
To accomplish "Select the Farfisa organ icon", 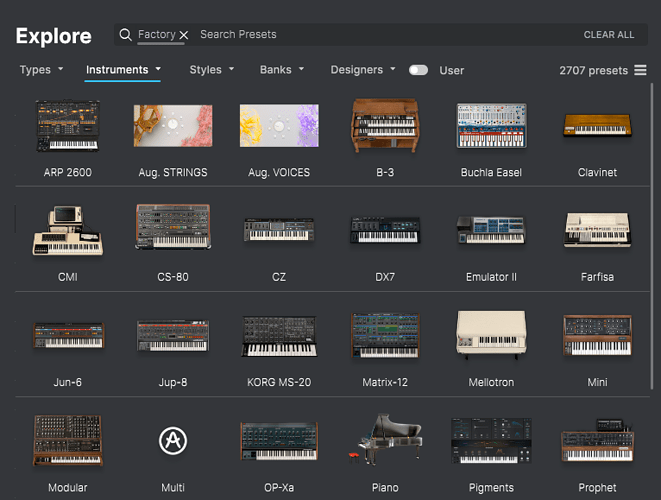I will tap(597, 230).
